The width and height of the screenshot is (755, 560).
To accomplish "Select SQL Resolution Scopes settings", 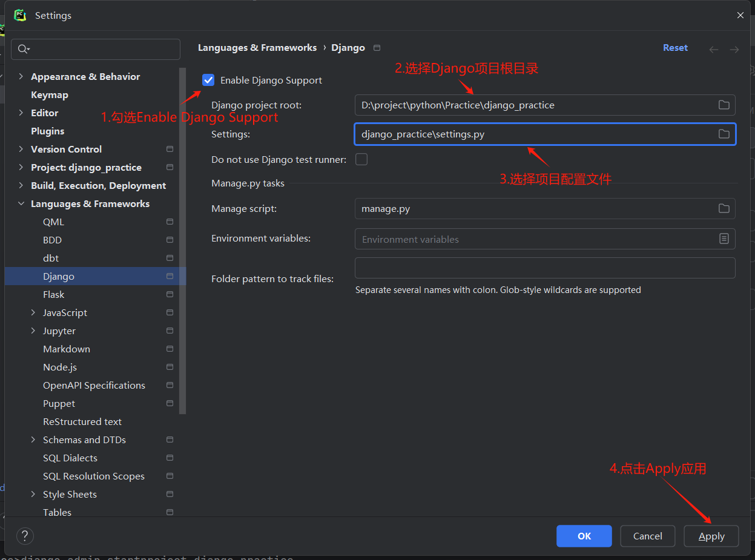I will (x=94, y=476).
